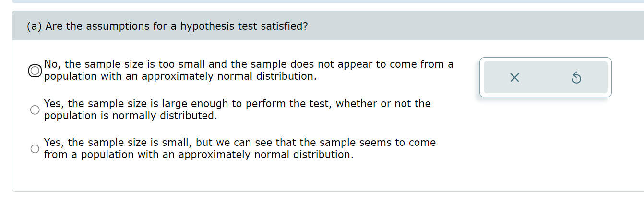Click the X clear answer icon
This screenshot has width=644, height=206.
[514, 77]
